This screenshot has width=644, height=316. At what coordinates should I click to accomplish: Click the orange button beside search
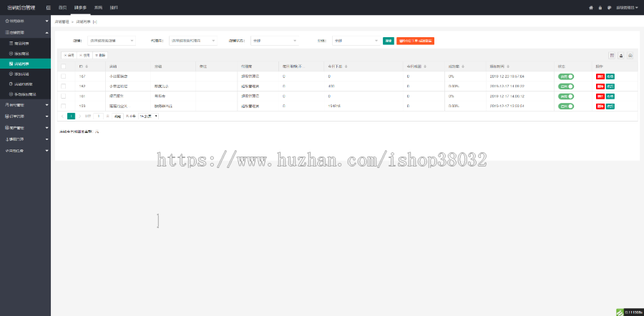[415, 41]
